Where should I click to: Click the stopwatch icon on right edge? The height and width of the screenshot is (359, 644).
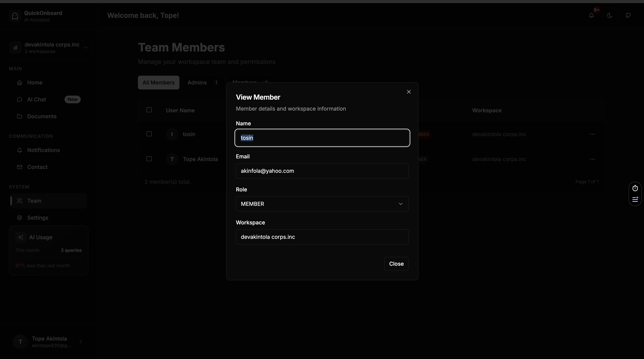635,188
